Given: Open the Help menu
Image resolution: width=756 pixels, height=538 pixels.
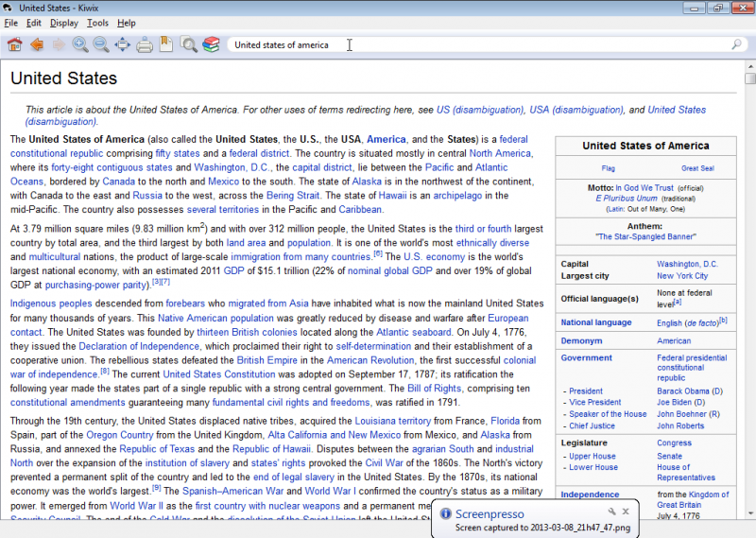Looking at the screenshot, I should tap(127, 23).
